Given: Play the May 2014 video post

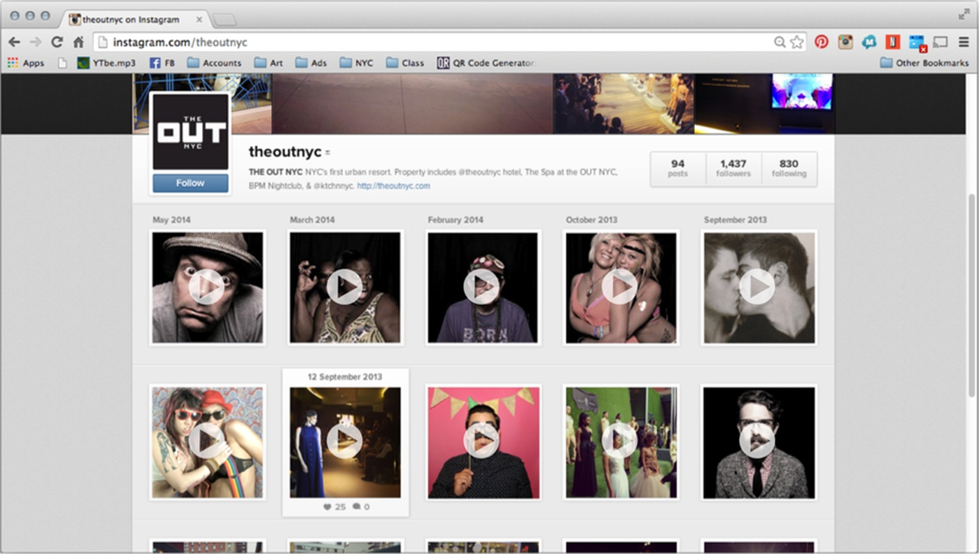Looking at the screenshot, I should coord(207,287).
